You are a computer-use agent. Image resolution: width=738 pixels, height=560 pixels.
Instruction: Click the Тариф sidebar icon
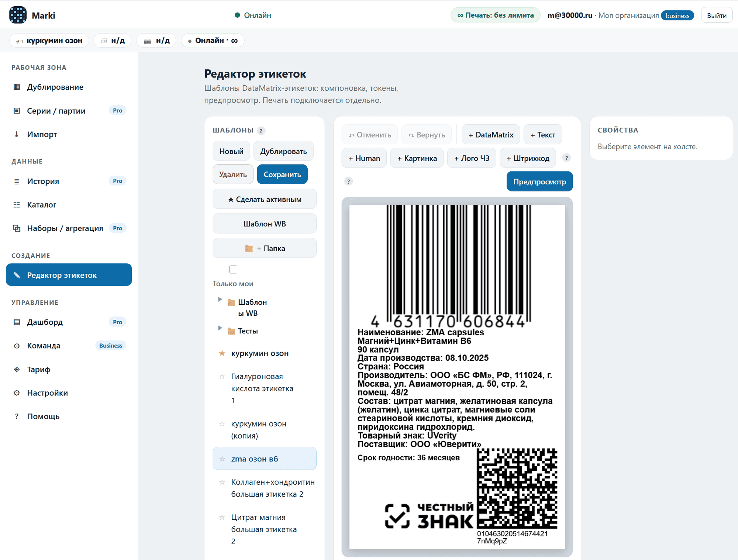(x=17, y=369)
